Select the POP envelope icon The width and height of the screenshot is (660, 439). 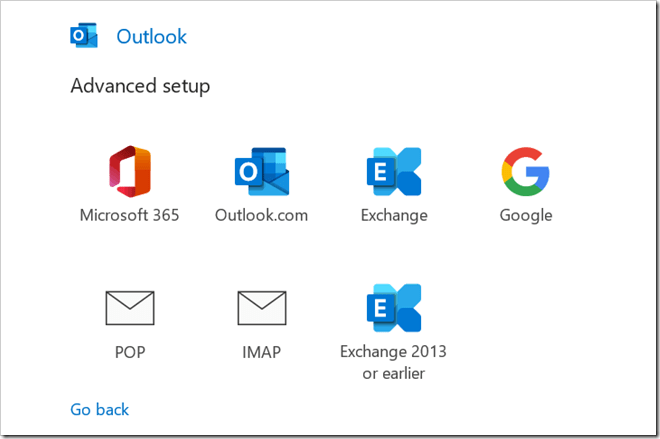tap(129, 308)
